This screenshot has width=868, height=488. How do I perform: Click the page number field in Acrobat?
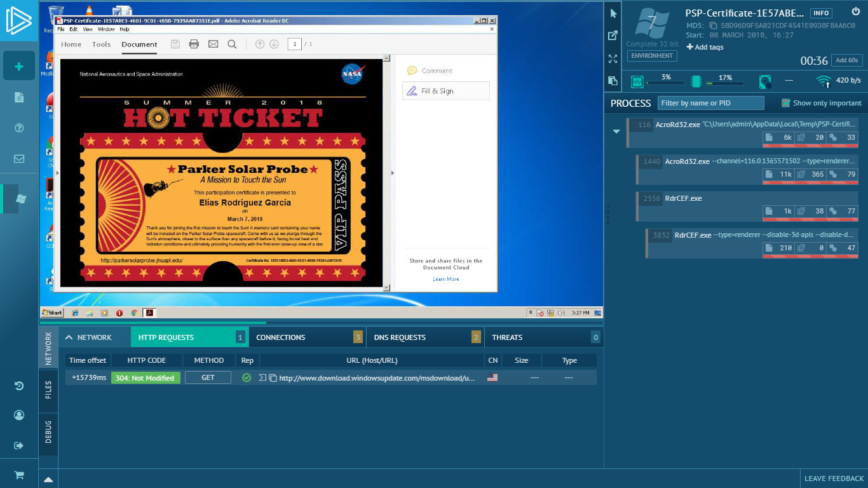293,44
